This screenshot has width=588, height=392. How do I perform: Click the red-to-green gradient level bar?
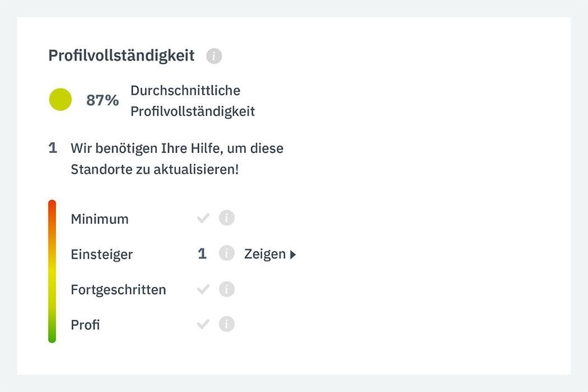coord(52,271)
